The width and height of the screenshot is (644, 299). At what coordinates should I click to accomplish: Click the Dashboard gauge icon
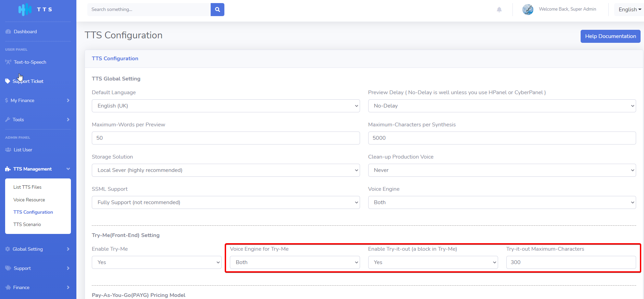pyautogui.click(x=8, y=32)
